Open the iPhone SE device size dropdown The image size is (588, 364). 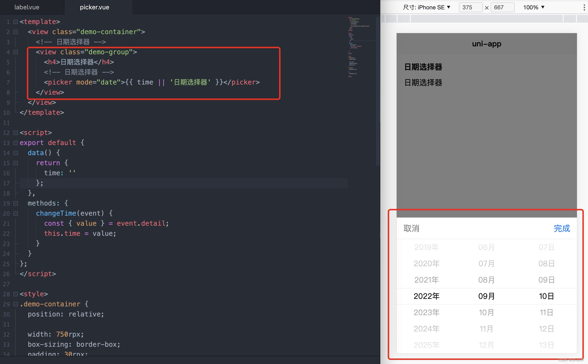click(426, 7)
